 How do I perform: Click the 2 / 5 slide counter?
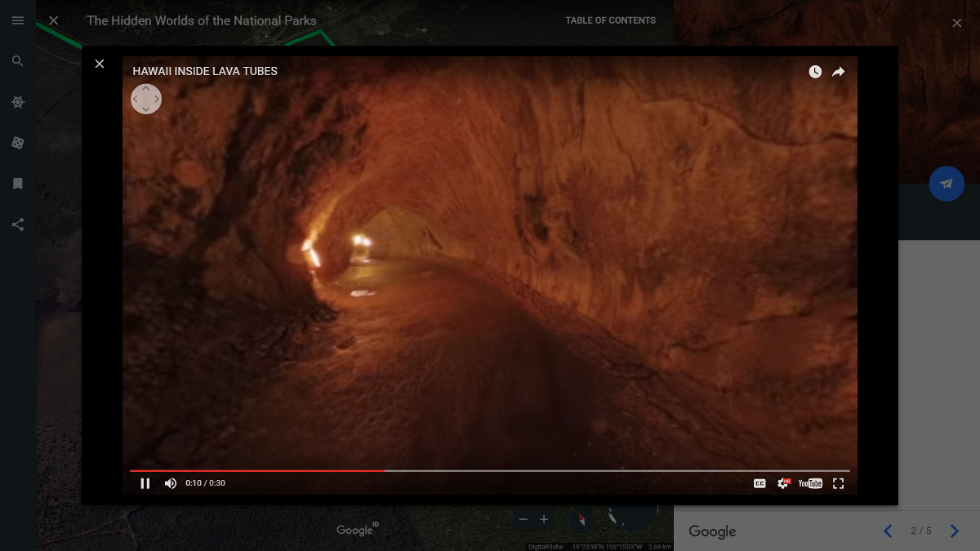pyautogui.click(x=921, y=531)
